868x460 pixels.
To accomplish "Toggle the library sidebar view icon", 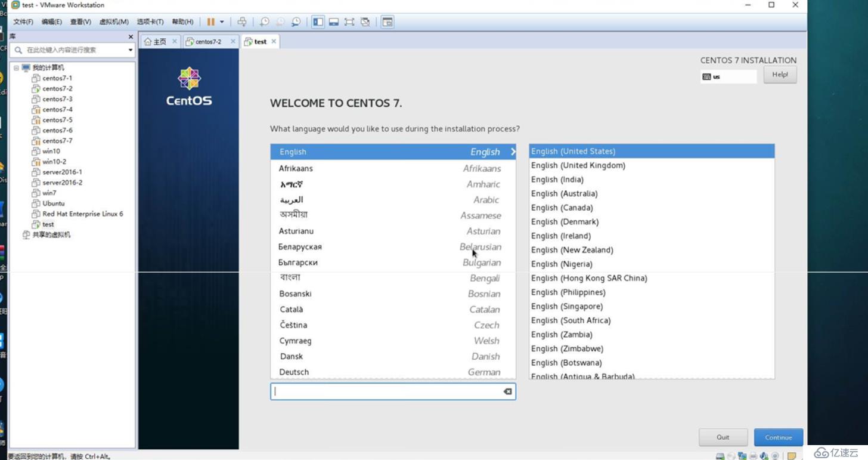I will pyautogui.click(x=318, y=22).
